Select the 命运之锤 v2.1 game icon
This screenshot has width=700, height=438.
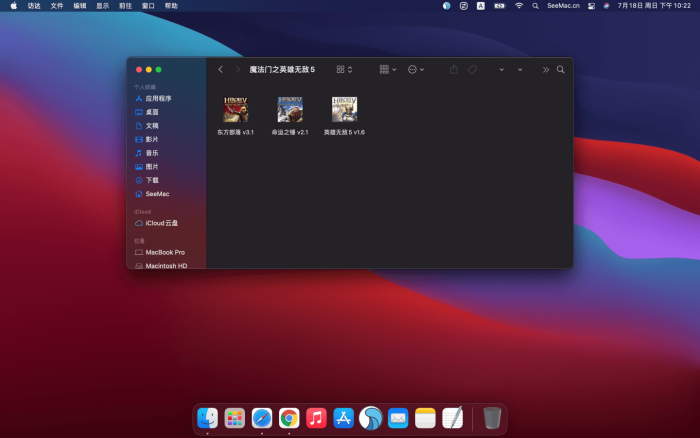tap(290, 109)
